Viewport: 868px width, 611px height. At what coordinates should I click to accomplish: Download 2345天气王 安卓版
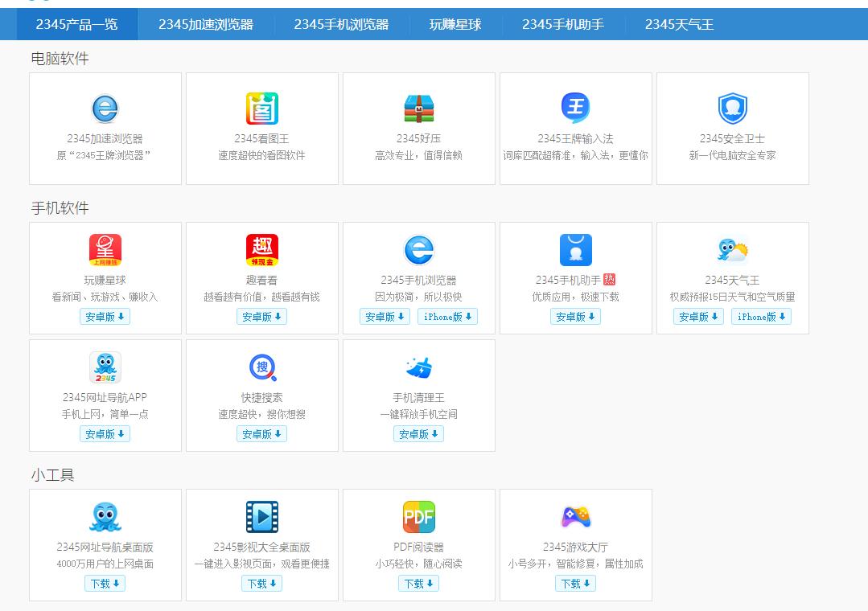[698, 317]
